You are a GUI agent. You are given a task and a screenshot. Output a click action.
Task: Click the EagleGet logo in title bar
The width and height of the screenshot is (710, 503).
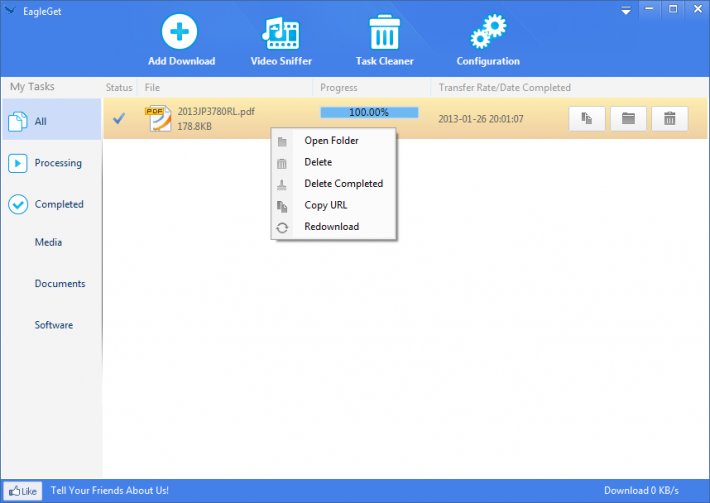10,10
